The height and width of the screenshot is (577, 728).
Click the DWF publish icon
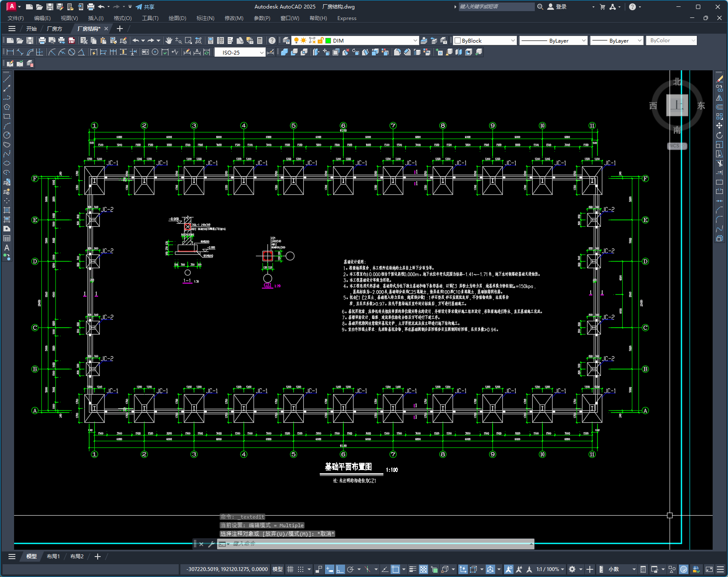point(72,40)
